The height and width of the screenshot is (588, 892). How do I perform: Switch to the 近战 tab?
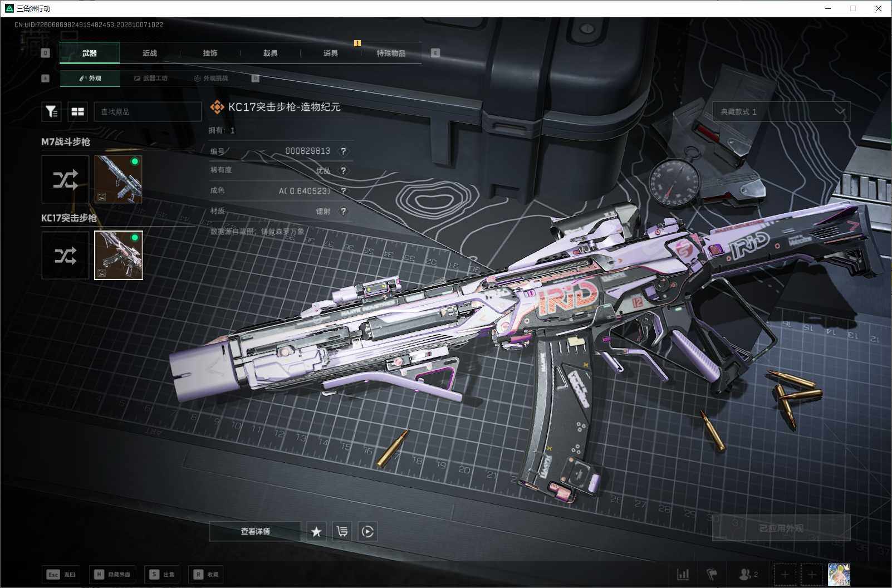[150, 53]
